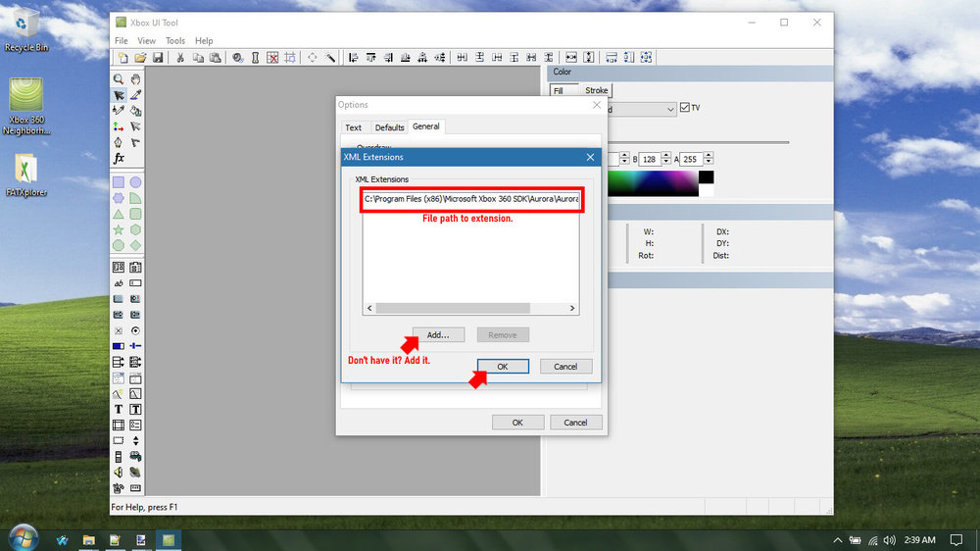
Task: Select the Eyedropper tool
Action: (x=135, y=95)
